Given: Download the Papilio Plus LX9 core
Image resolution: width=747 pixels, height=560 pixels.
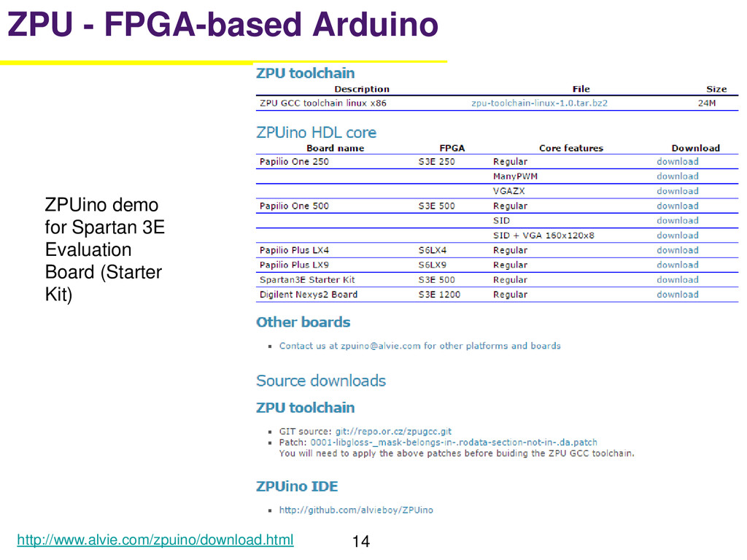Looking at the screenshot, I should tap(678, 265).
